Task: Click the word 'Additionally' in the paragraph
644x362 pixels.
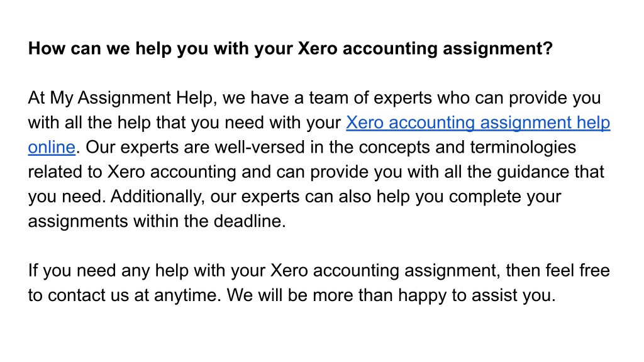Action: (x=157, y=197)
